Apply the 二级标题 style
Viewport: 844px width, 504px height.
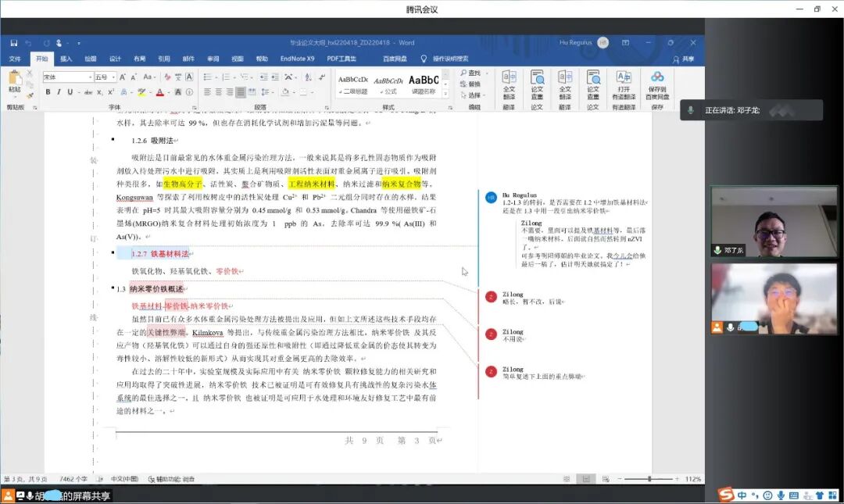pyautogui.click(x=353, y=84)
